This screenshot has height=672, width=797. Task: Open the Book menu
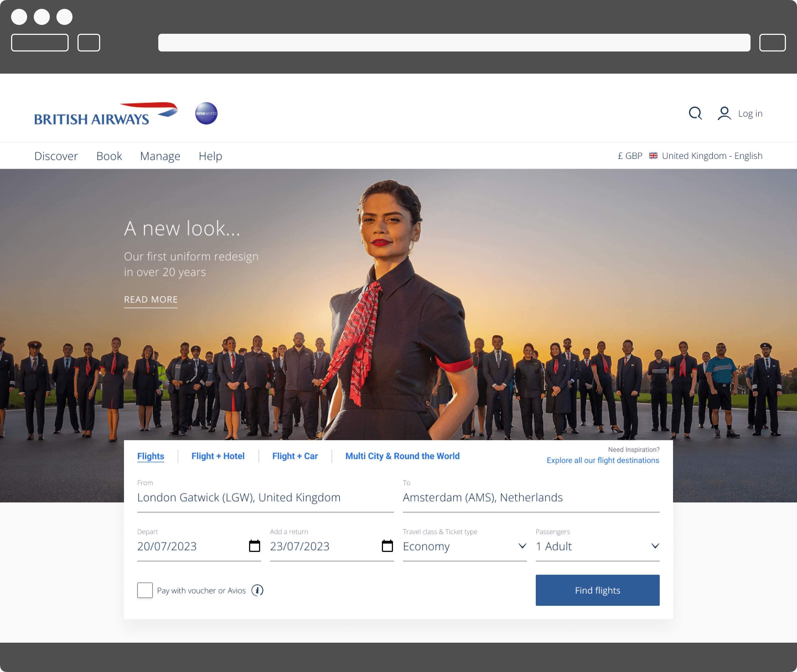click(109, 156)
